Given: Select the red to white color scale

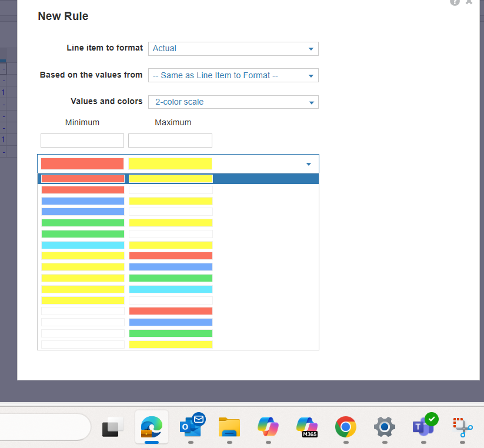Looking at the screenshot, I should coord(178,190).
